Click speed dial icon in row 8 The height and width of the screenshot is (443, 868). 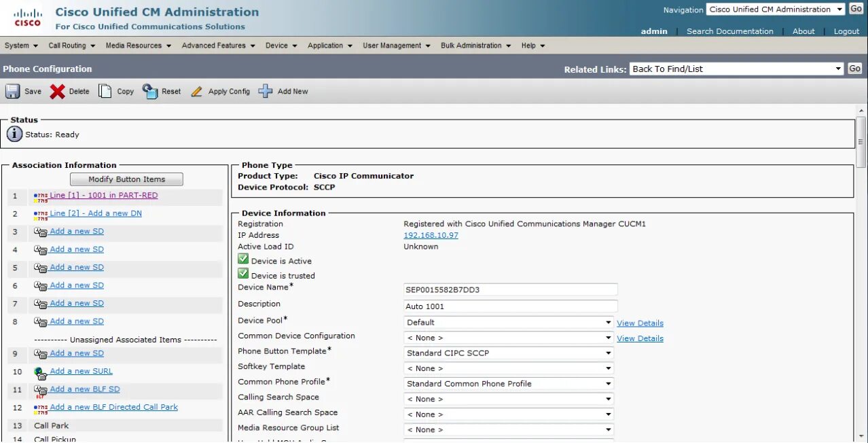tap(41, 322)
